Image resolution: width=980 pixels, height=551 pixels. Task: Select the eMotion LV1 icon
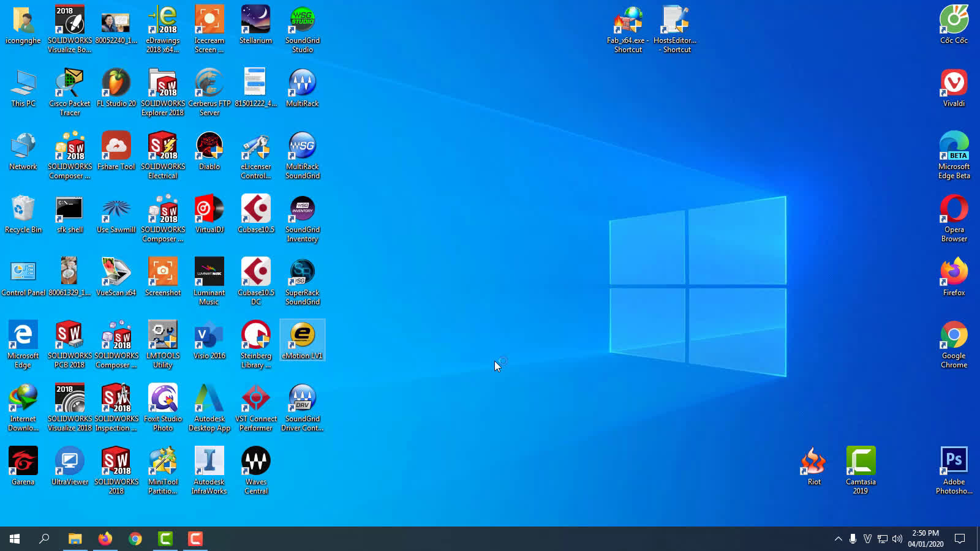pyautogui.click(x=303, y=341)
